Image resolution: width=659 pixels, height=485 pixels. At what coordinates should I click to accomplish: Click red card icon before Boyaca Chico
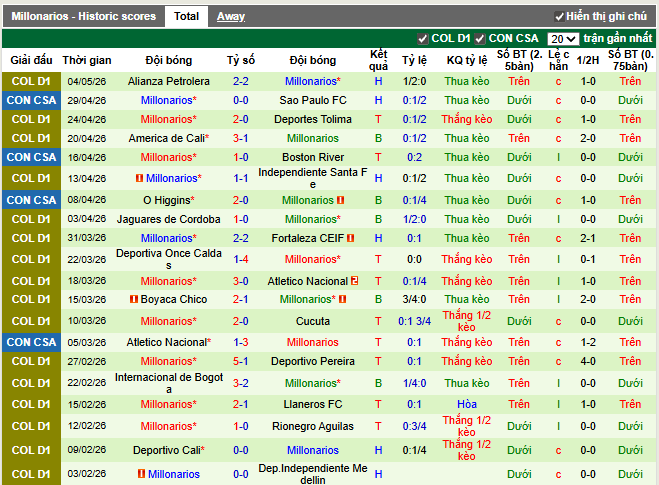click(134, 299)
